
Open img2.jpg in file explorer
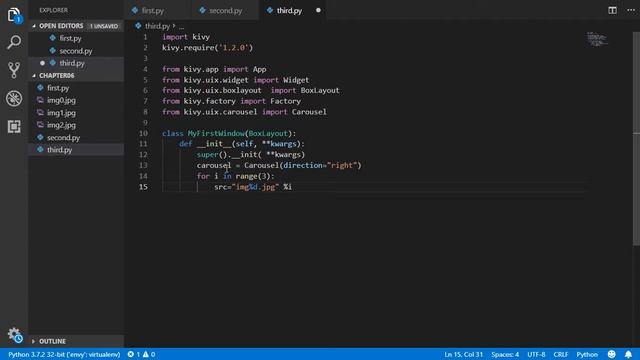pyautogui.click(x=61, y=125)
